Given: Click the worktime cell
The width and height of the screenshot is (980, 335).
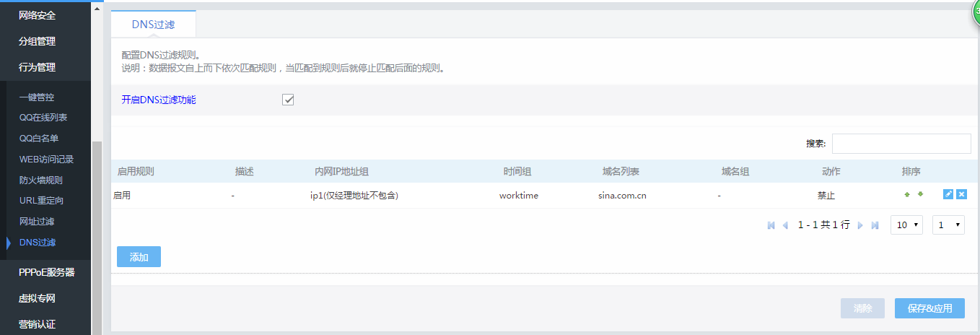Looking at the screenshot, I should [x=518, y=196].
